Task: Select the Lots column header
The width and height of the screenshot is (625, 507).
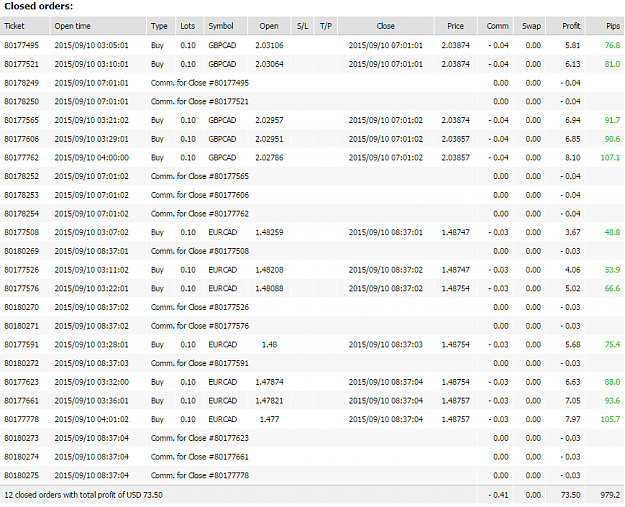Action: tap(189, 26)
